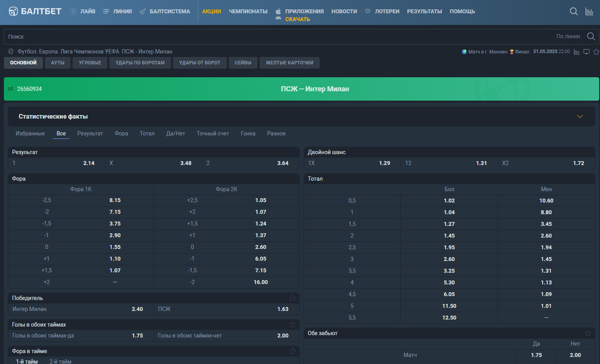
Task: Bet on draw X at odds 3.48
Action: pos(154,163)
